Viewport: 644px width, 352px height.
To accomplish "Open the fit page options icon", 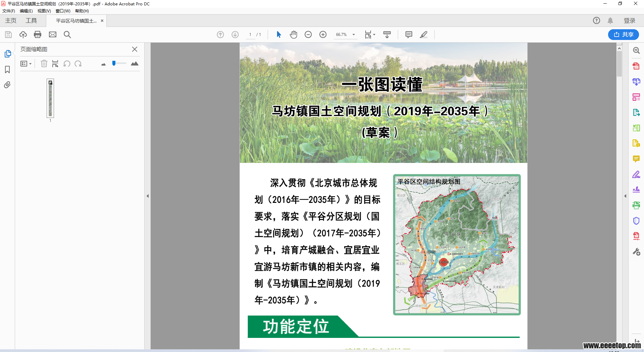I will click(370, 35).
